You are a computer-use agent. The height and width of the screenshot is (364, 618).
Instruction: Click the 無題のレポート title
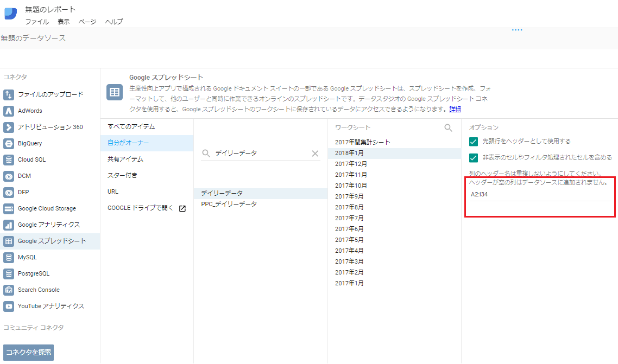(50, 9)
